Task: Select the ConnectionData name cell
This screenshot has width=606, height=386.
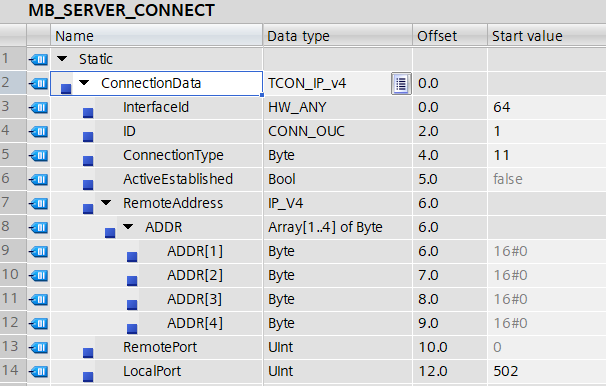Action: (157, 83)
